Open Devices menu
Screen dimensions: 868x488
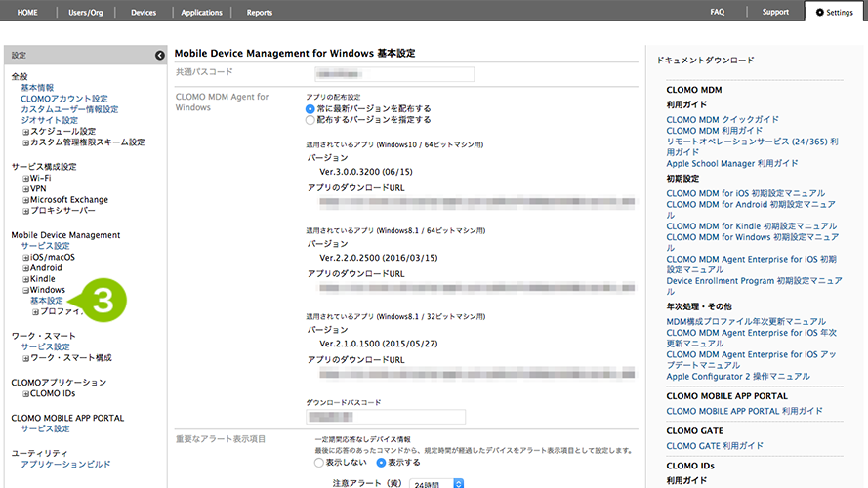click(x=144, y=12)
